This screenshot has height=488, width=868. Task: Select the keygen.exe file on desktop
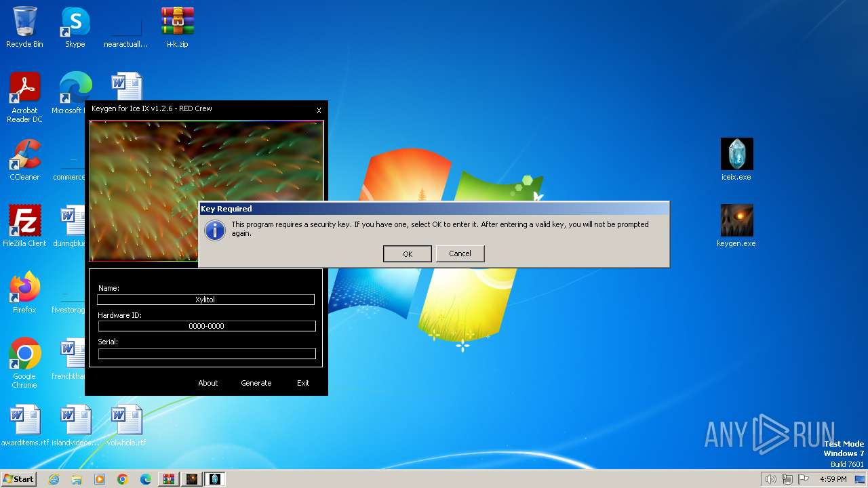pos(736,226)
